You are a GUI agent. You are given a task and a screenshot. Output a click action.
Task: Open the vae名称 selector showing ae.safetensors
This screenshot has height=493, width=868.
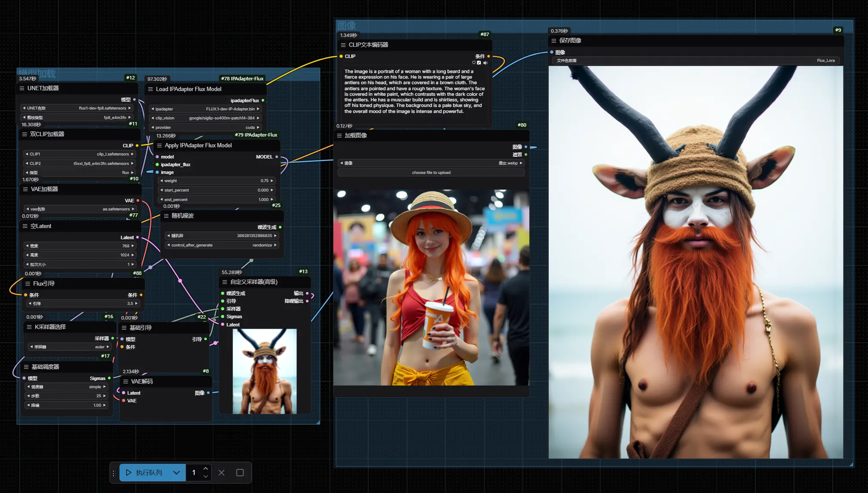click(x=79, y=209)
